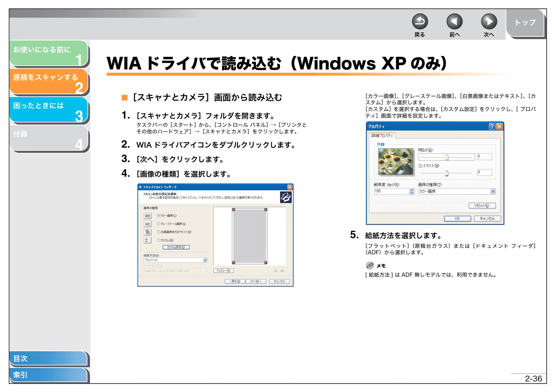Click the カスタム設定 button in wizard
This screenshot has width=554, height=392.
(x=176, y=247)
